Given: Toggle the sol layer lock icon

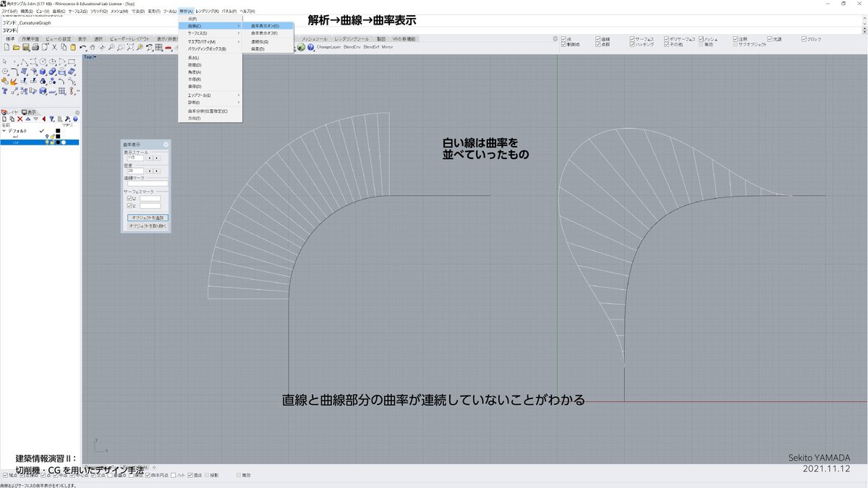Looking at the screenshot, I should point(52,137).
